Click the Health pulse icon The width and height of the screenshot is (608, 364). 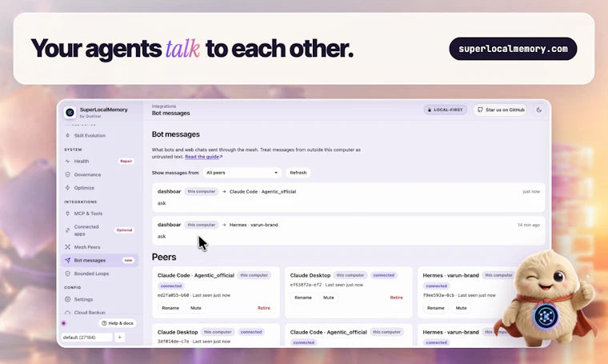[x=67, y=161]
